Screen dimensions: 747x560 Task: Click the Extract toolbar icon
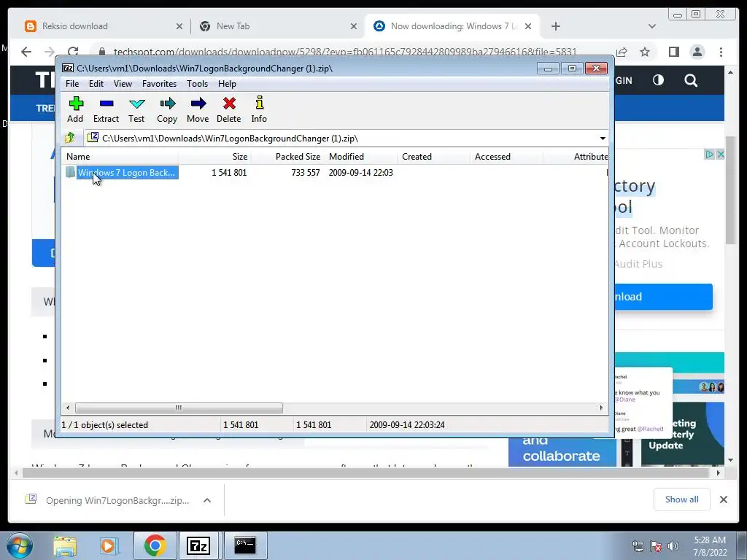pos(106,110)
